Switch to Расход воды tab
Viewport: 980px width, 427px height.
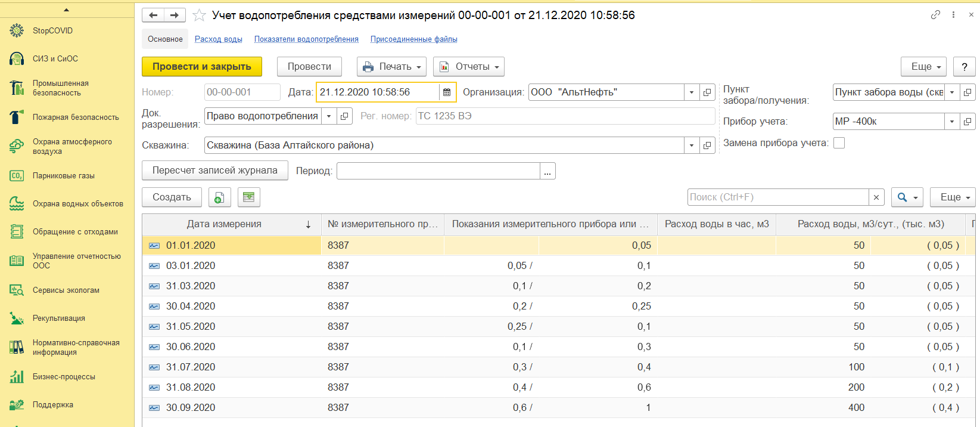point(219,39)
